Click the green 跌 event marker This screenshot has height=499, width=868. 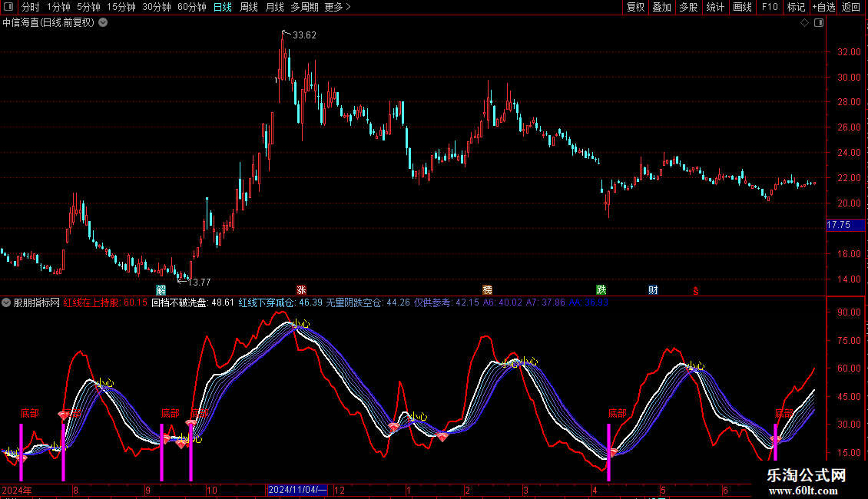[x=601, y=290]
